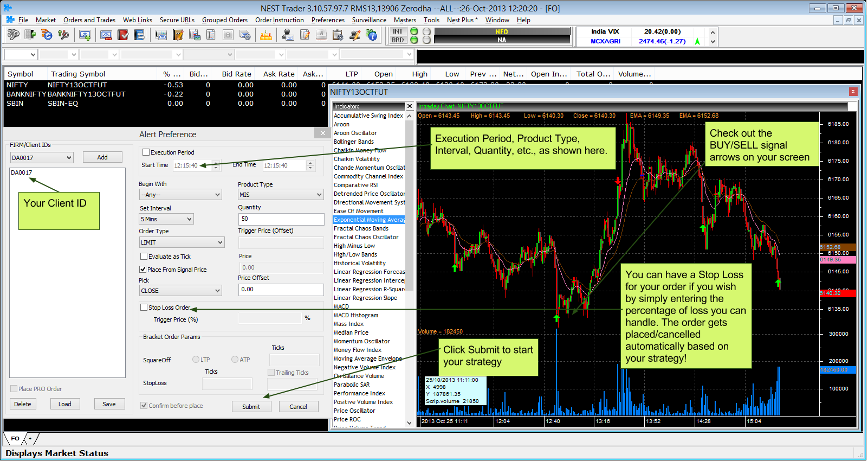Click the keys login toolbar icon
868x461 pixels.
(x=13, y=35)
